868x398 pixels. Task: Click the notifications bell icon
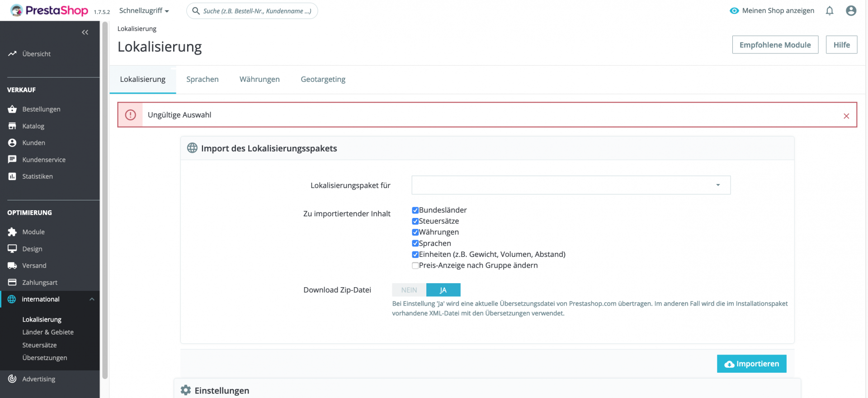tap(829, 11)
